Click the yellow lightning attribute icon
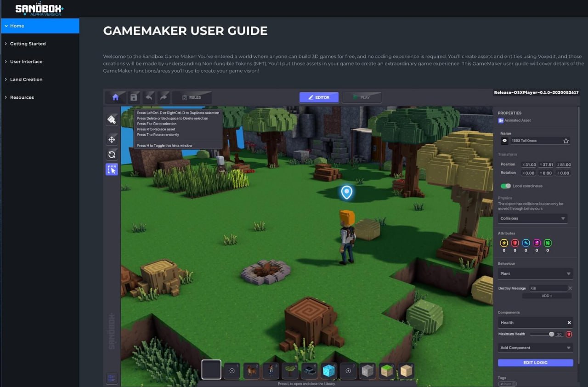Viewport: 588px width, 387px height. [x=503, y=243]
